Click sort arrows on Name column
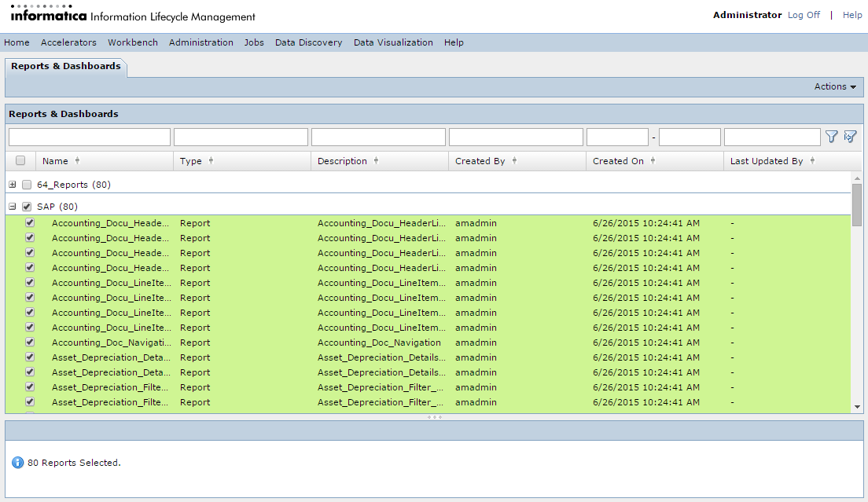Screen dimensions: 868x502 pos(77,161)
